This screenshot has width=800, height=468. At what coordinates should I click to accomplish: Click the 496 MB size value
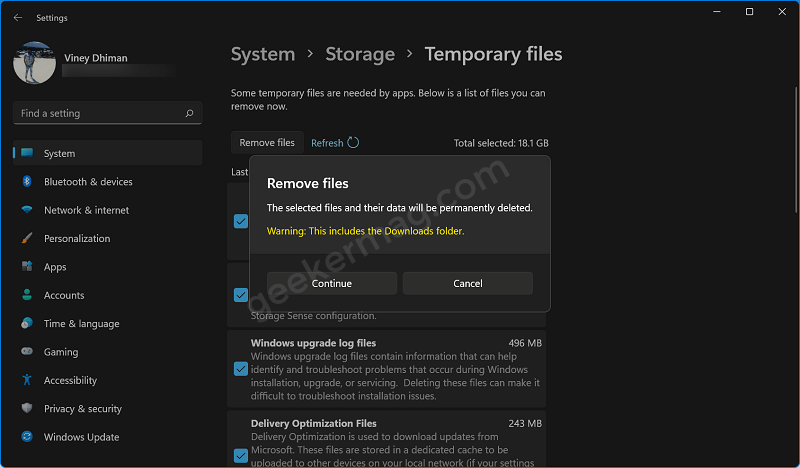pos(525,343)
